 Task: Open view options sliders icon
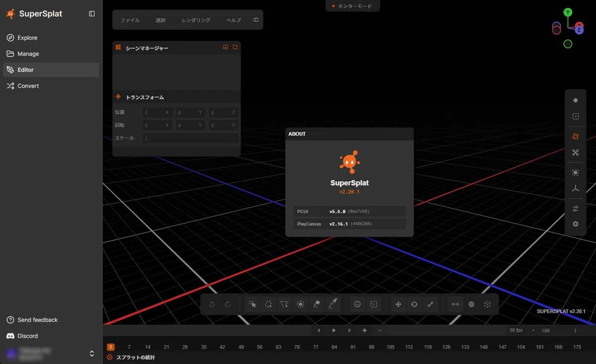[576, 209]
